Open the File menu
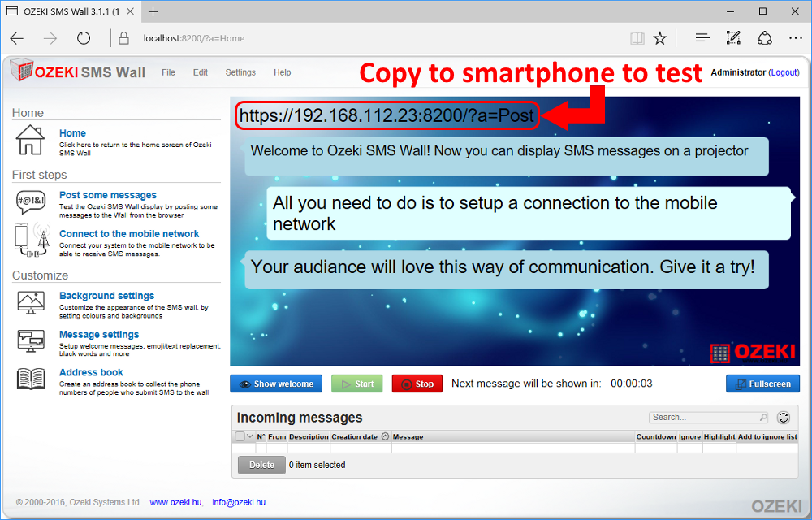The height and width of the screenshot is (520, 812). point(168,72)
